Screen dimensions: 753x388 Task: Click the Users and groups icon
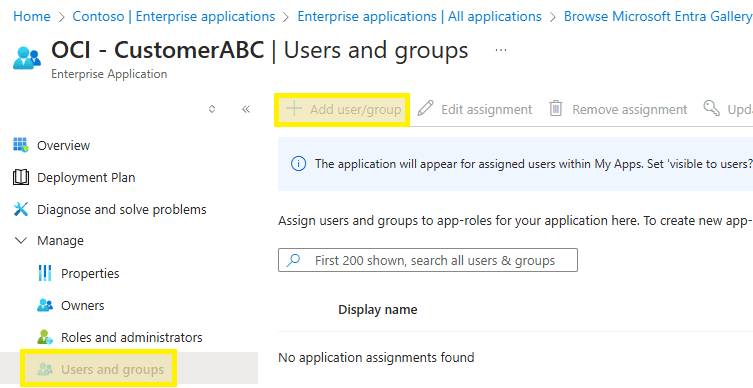(x=45, y=369)
